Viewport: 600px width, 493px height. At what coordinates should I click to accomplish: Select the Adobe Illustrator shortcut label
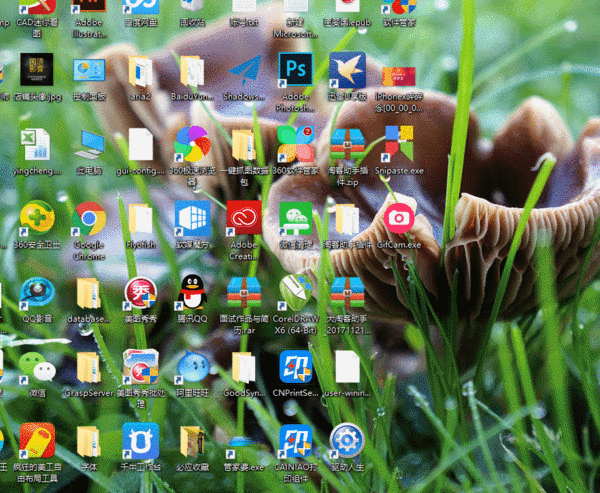[90, 28]
